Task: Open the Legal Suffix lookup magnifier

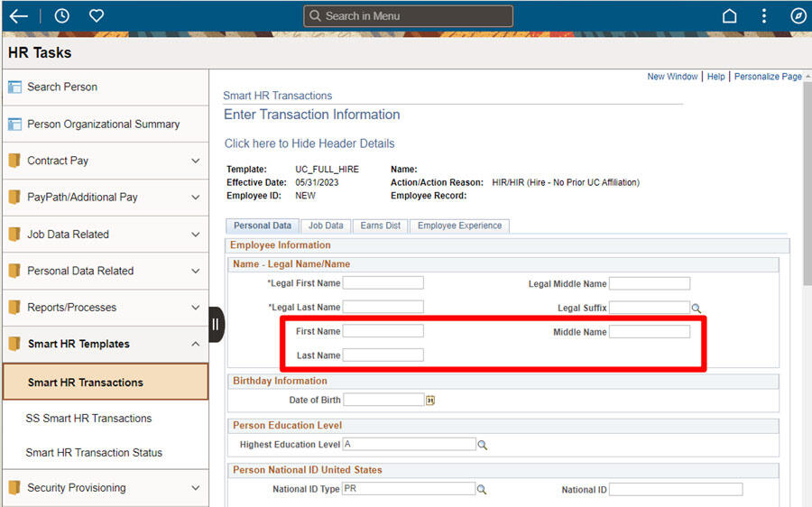Action: point(697,309)
